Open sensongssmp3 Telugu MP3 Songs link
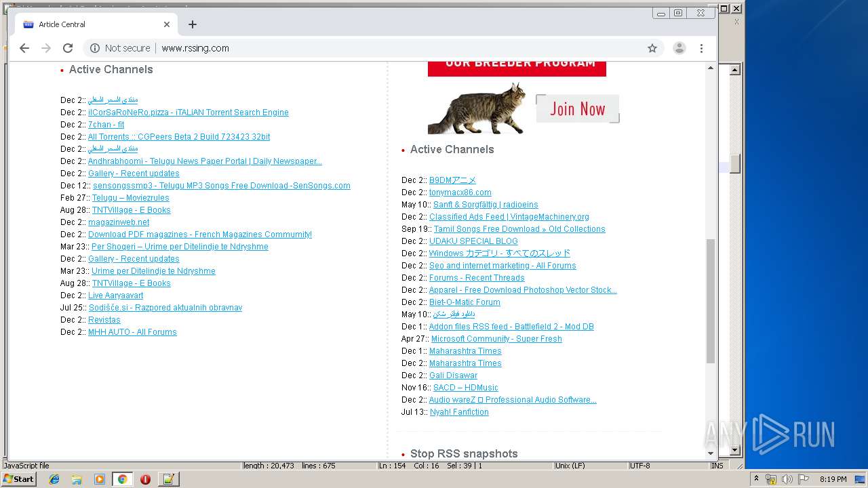Screen dimensions: 868x488 [222, 186]
